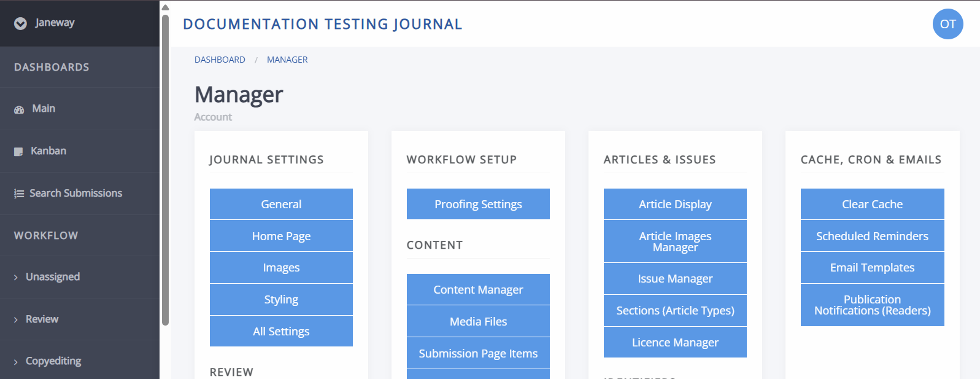
Task: Click the Manager page heading
Action: (239, 95)
